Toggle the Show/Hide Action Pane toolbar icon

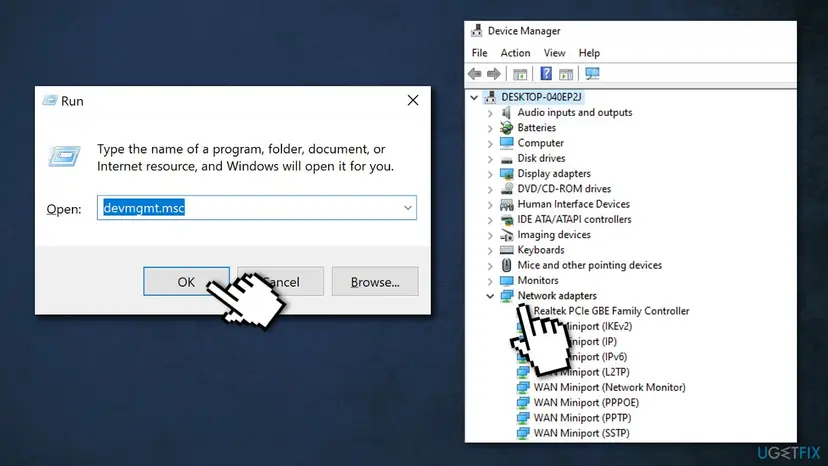566,74
